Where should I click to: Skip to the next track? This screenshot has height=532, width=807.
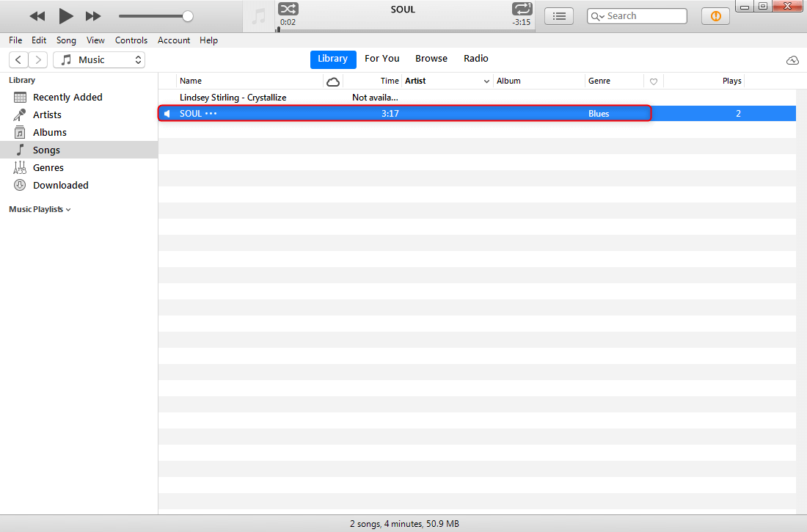pos(93,15)
